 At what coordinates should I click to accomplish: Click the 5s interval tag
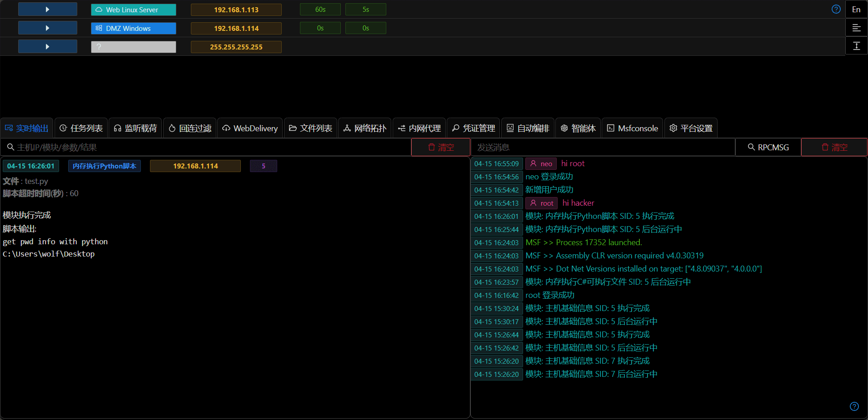[x=365, y=10]
